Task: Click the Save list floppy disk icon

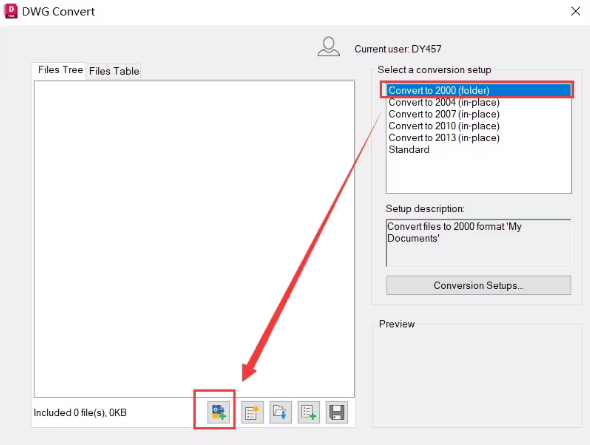Action: (x=337, y=412)
